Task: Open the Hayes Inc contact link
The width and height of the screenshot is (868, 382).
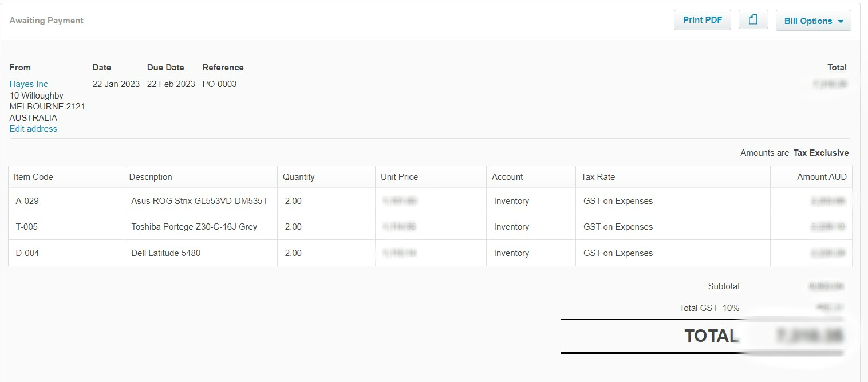Action: 29,84
